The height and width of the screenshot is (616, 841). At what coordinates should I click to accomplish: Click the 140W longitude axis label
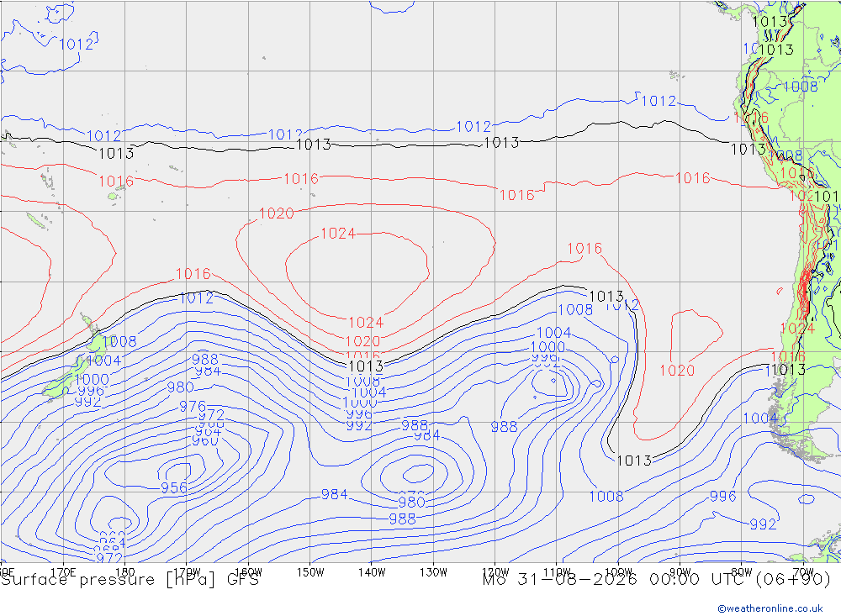[x=372, y=572]
